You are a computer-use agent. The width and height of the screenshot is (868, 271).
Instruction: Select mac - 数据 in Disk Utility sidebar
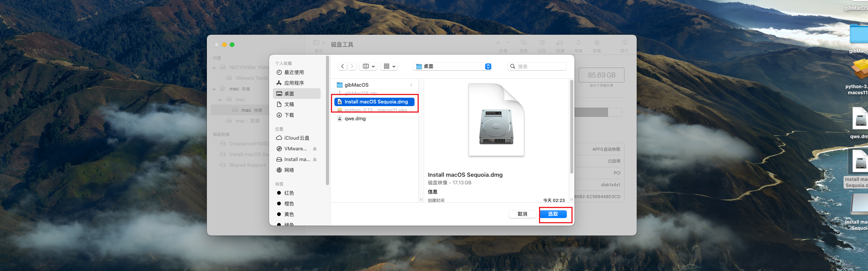243,121
